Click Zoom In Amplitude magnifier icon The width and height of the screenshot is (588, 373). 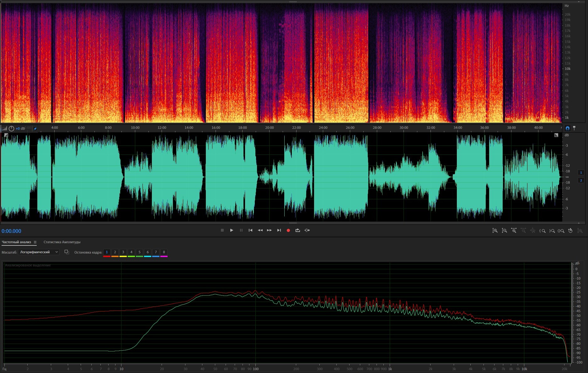pyautogui.click(x=495, y=231)
